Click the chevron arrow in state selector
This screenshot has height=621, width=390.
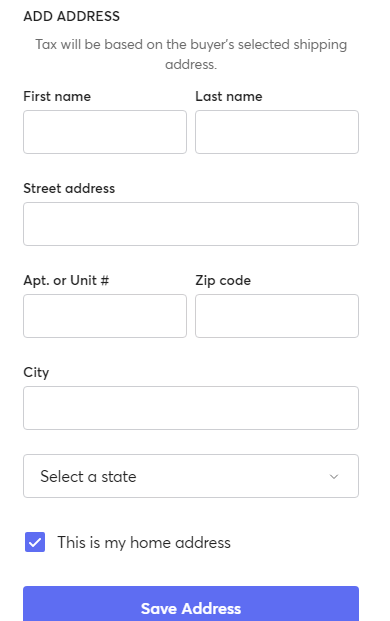coord(334,476)
